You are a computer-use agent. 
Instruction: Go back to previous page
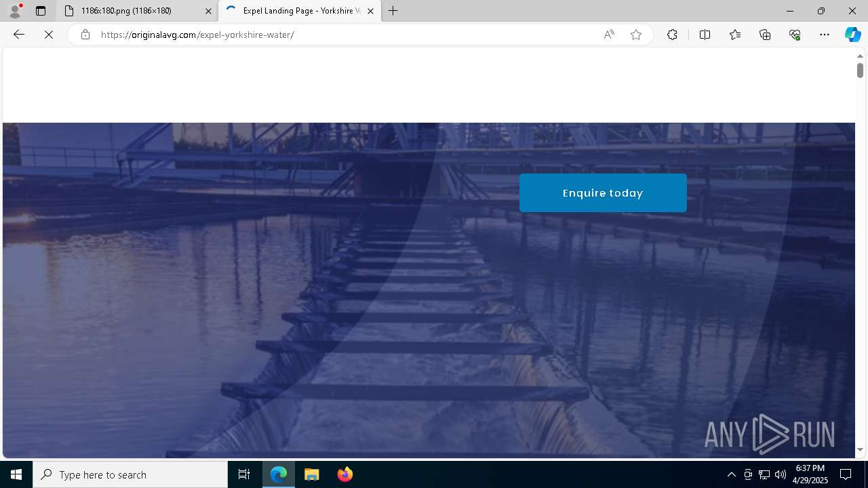pyautogui.click(x=19, y=35)
